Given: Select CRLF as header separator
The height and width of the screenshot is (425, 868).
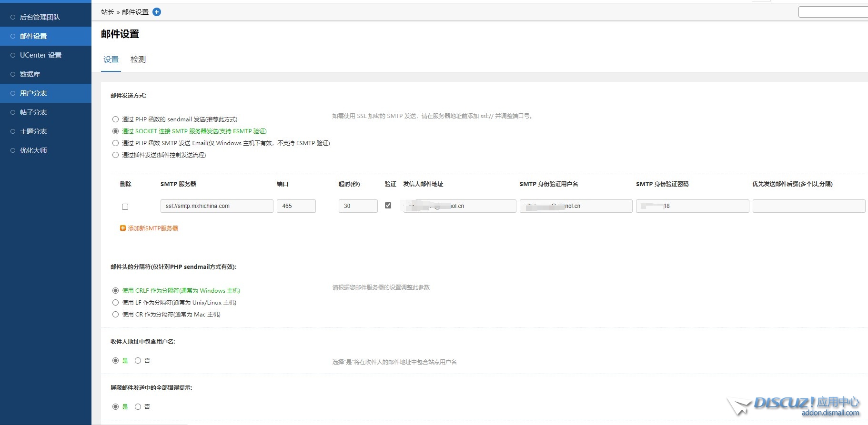Looking at the screenshot, I should pos(115,291).
